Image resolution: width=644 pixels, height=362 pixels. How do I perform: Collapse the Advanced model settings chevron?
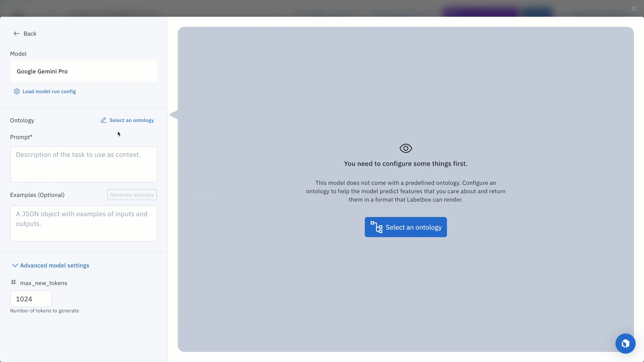(x=15, y=265)
